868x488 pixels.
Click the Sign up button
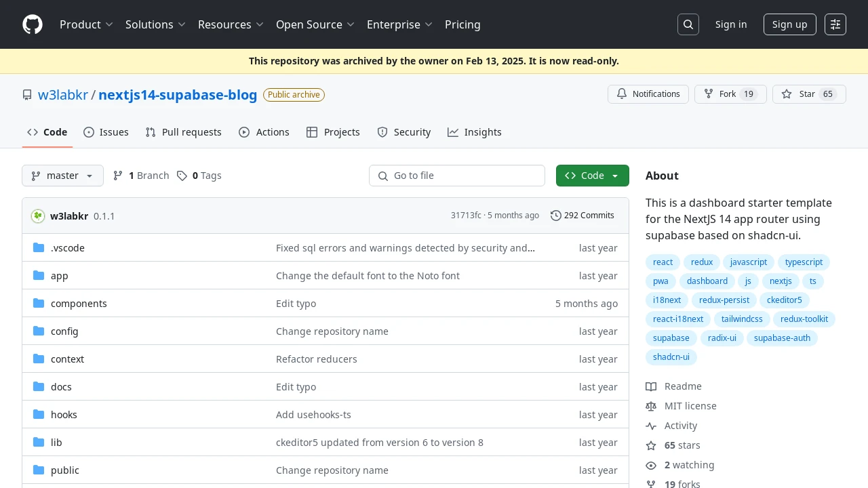(790, 24)
